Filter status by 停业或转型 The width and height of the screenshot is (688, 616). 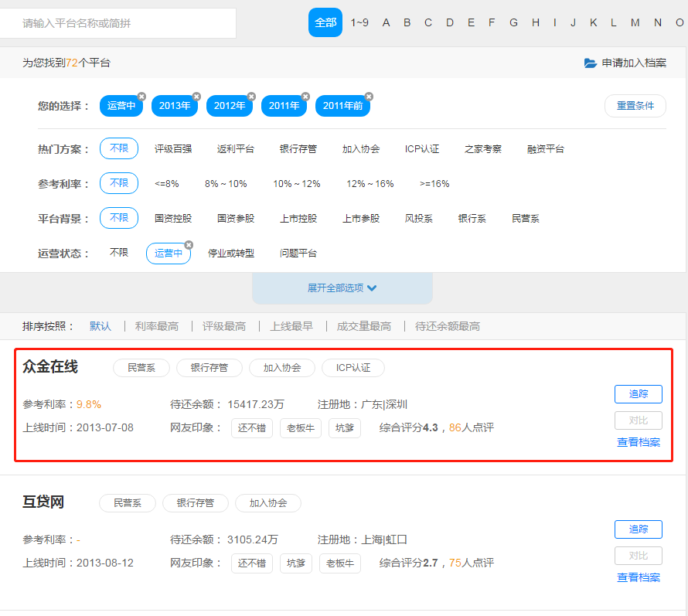tap(231, 254)
